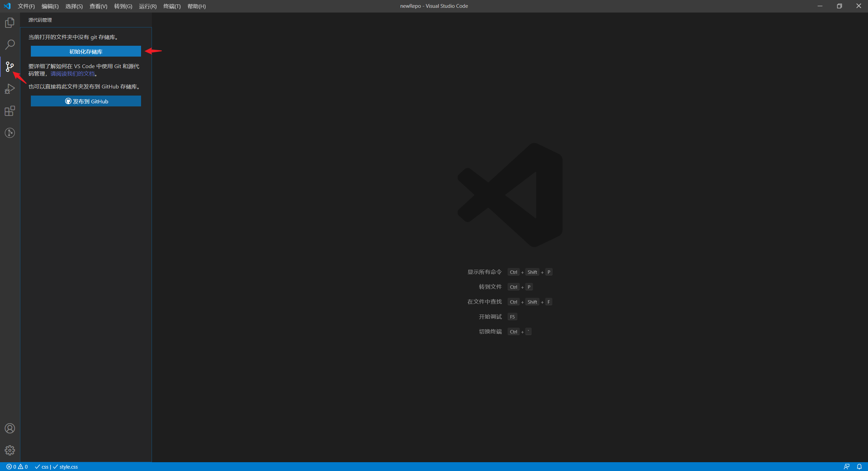Viewport: 868px width, 471px height.
Task: Open 文件(F) menu
Action: click(x=26, y=6)
